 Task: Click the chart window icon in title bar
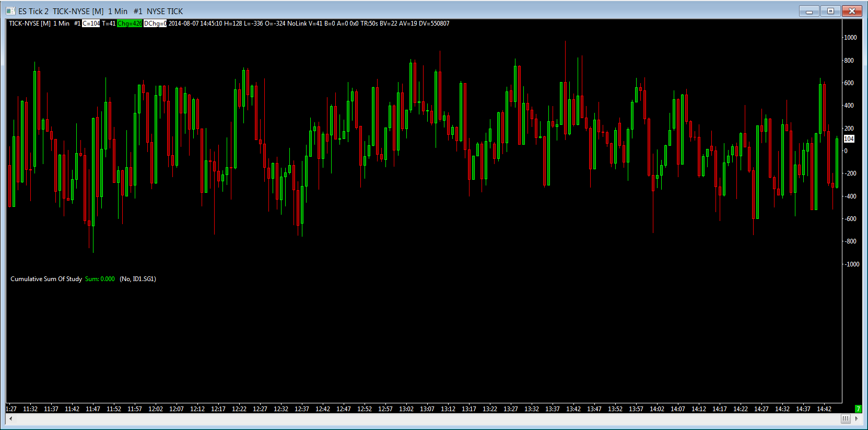[x=10, y=11]
